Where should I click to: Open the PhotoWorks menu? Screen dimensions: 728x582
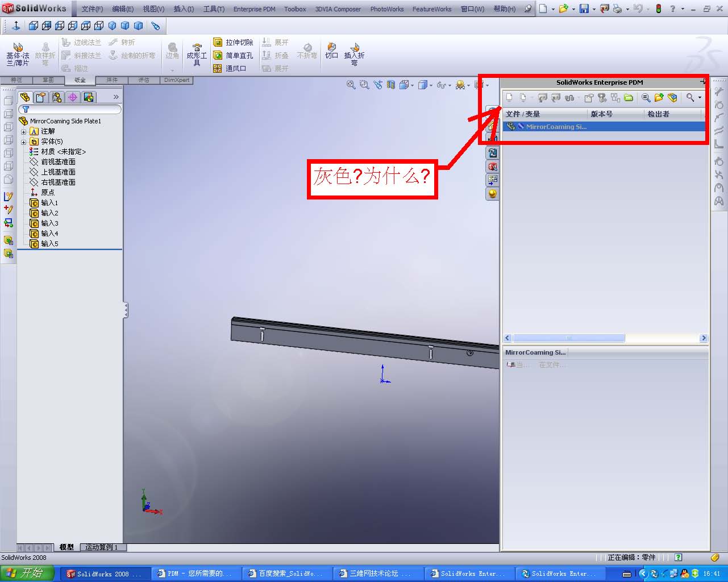387,9
